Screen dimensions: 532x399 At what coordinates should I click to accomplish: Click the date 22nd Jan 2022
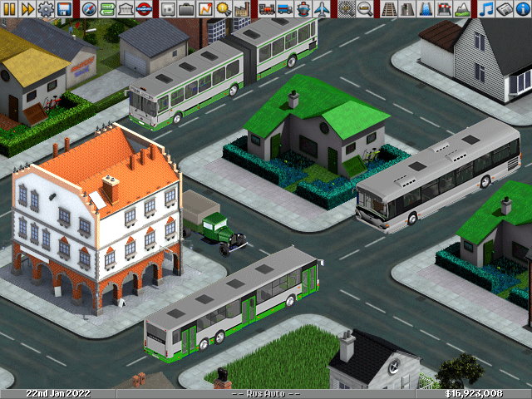[58, 394]
